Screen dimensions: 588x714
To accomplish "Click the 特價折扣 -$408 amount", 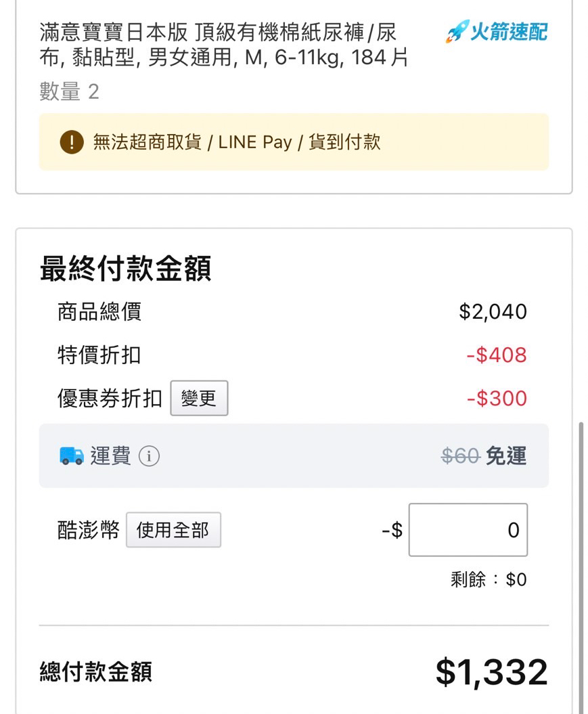I will tap(497, 355).
